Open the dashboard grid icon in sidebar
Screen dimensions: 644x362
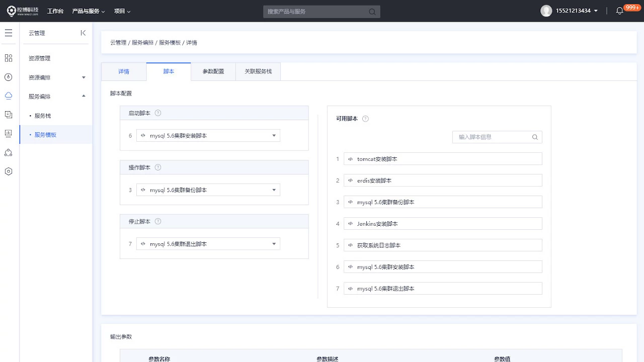(x=9, y=58)
